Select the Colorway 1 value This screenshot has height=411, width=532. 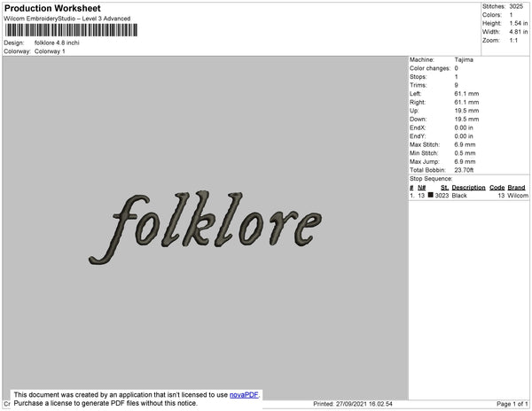coord(50,51)
